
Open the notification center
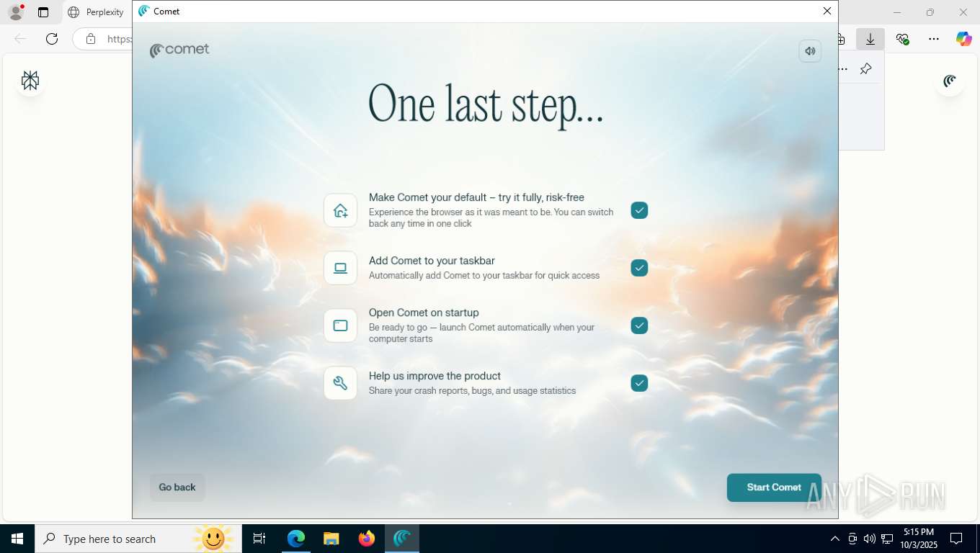pos(956,539)
